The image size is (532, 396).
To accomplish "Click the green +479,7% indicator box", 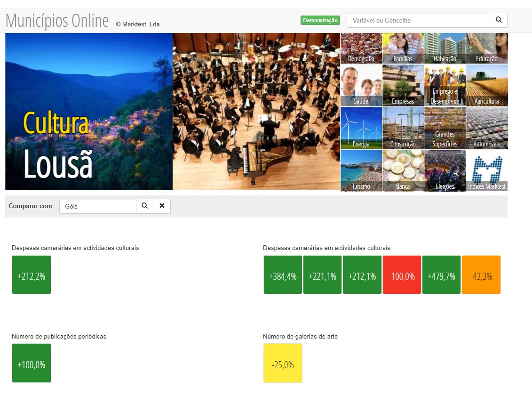I will coord(441,275).
